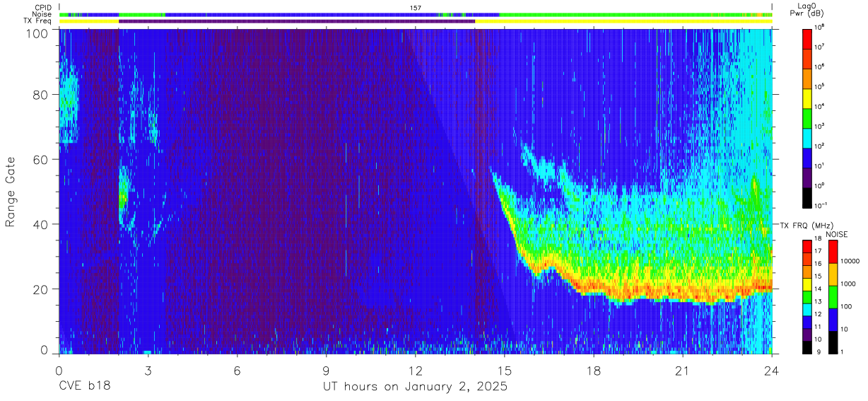The image size is (868, 401).
Task: Click the x-axis hour label '9'
Action: click(327, 371)
